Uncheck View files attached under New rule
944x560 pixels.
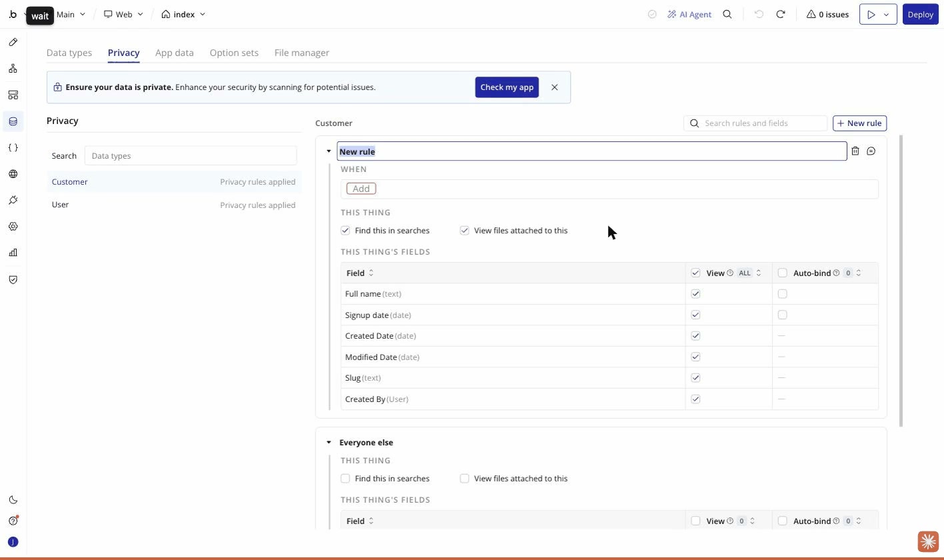point(465,231)
